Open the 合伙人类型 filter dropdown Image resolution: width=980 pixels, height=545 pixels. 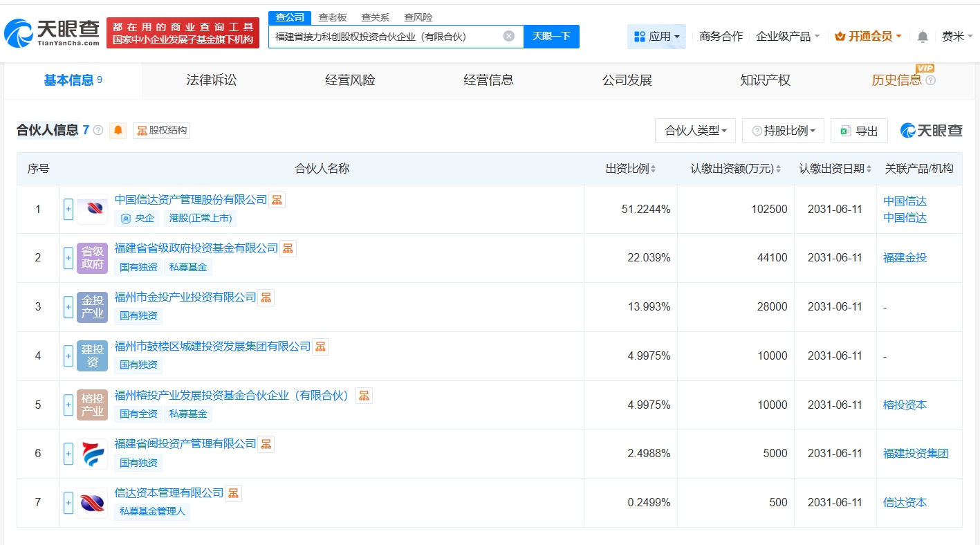click(695, 131)
